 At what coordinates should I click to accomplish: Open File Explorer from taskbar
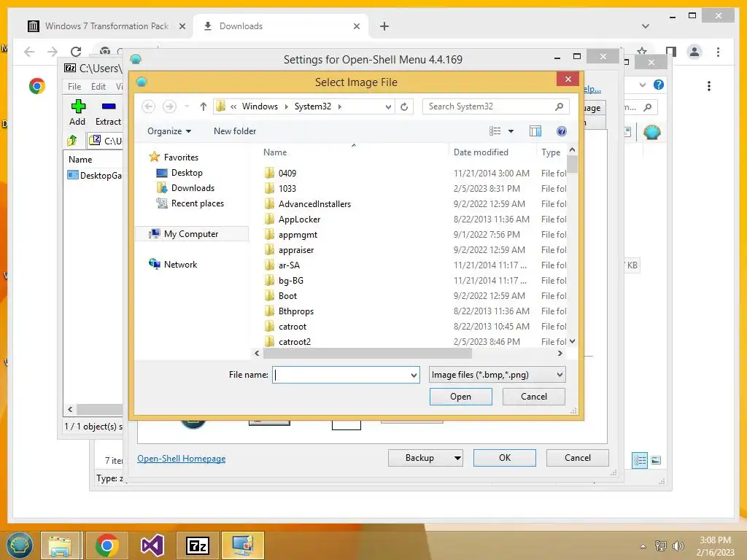pos(60,545)
